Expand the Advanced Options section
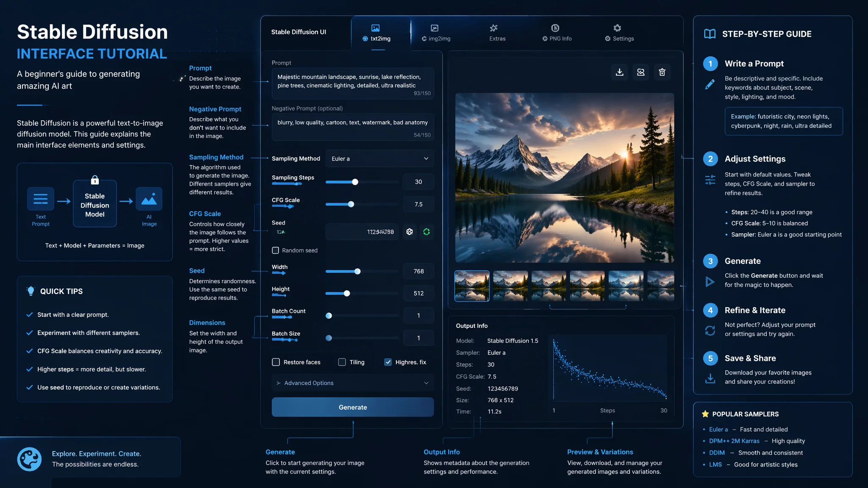 pyautogui.click(x=353, y=383)
